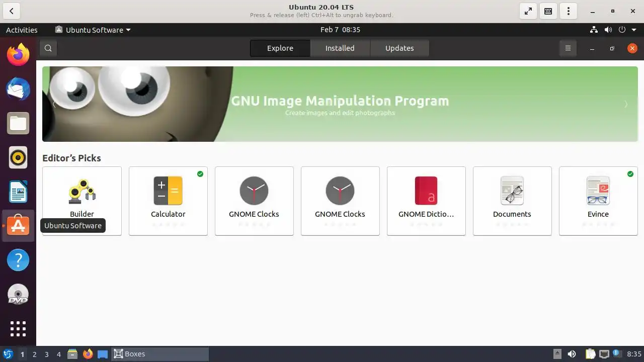
Task: Click the show desktop icon in bottom panel
Action: click(x=103, y=354)
